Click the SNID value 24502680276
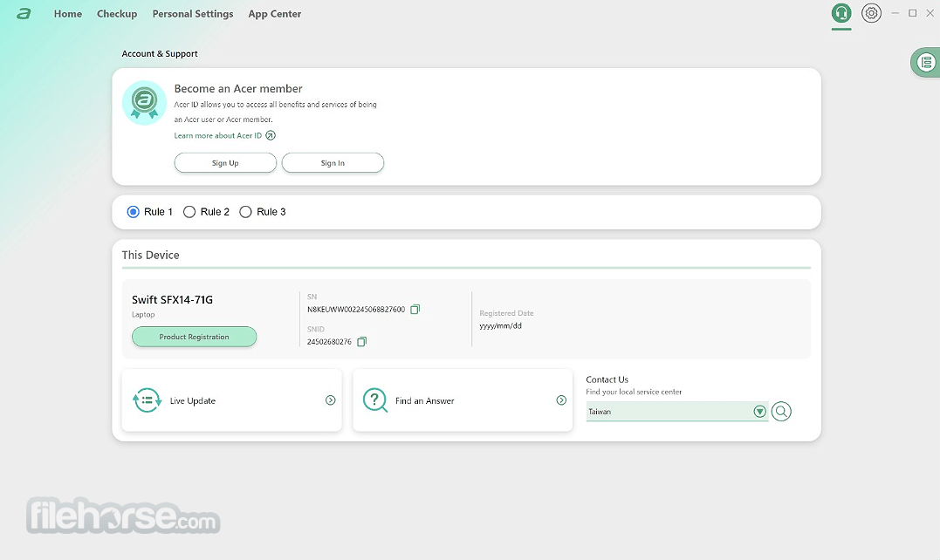 329,342
